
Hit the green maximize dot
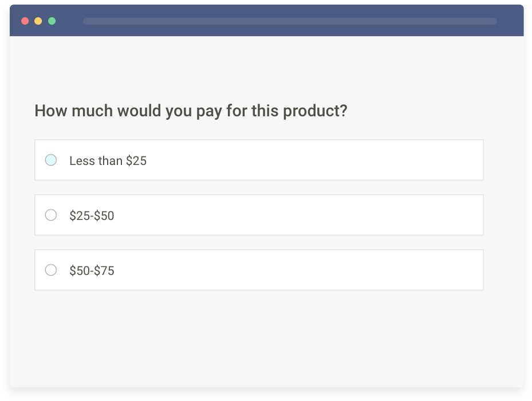(52, 21)
